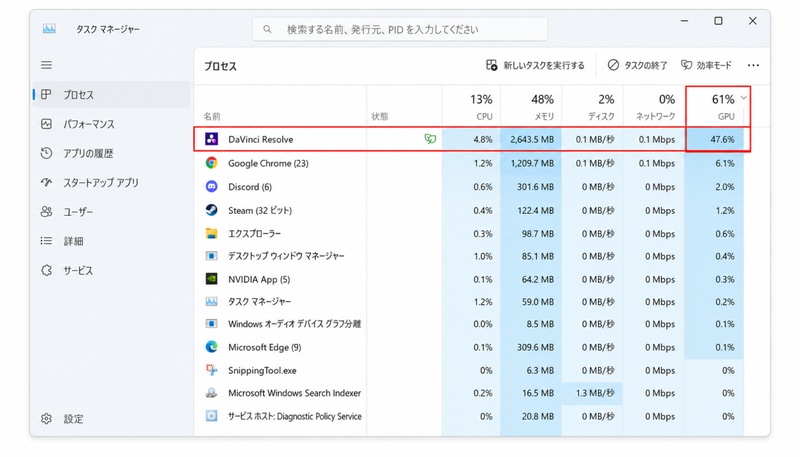Select the Microsoft Edge (9) icon
Image resolution: width=800 pixels, height=457 pixels.
pos(211,347)
